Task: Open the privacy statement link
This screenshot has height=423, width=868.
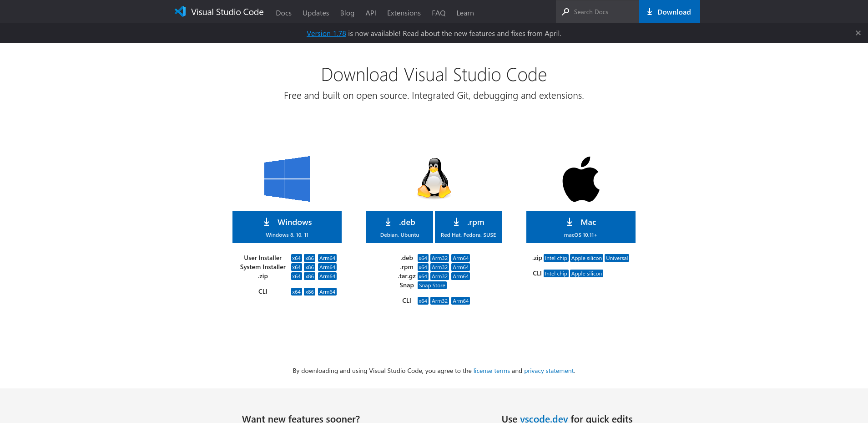Action: coord(549,371)
